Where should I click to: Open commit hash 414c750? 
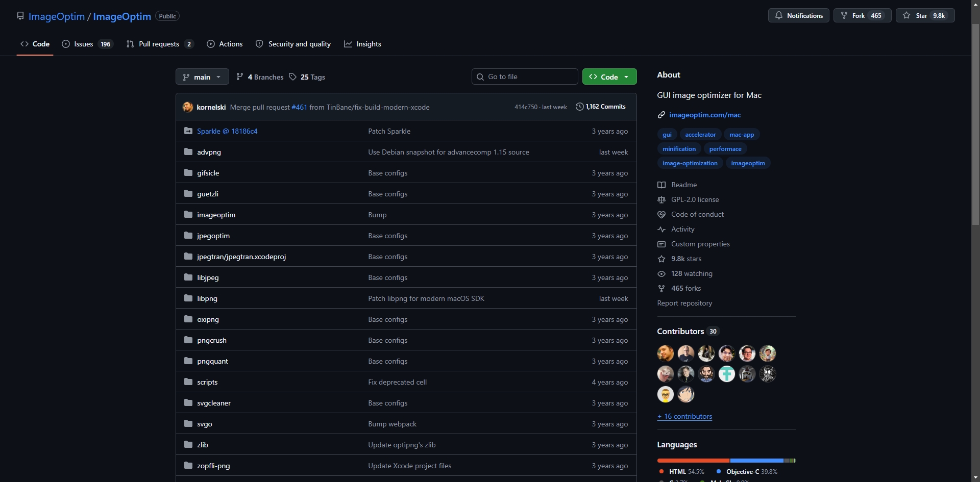click(x=526, y=107)
